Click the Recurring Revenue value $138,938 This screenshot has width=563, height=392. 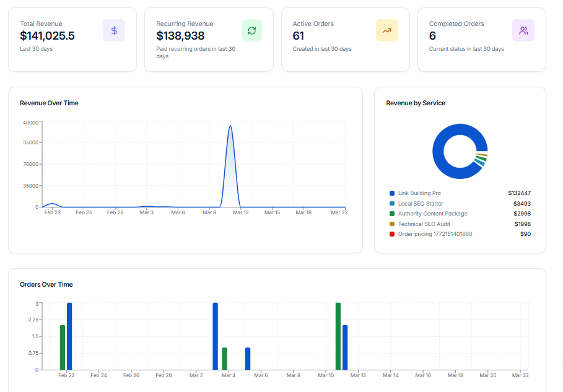180,36
